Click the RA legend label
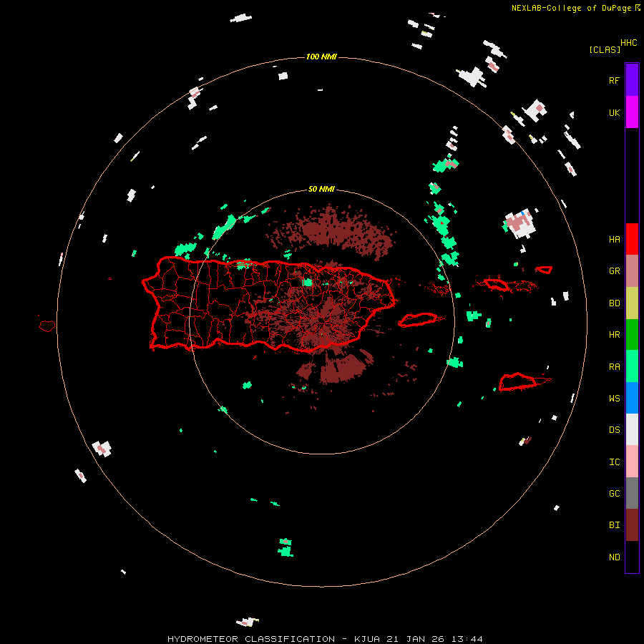Viewport: 644px width, 644px height. click(x=614, y=367)
